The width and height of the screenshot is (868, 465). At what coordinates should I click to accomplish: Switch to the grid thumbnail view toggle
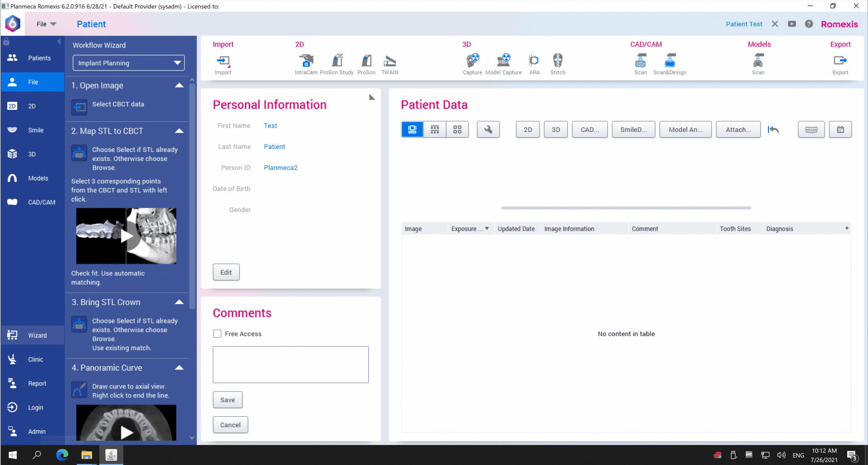(x=457, y=129)
